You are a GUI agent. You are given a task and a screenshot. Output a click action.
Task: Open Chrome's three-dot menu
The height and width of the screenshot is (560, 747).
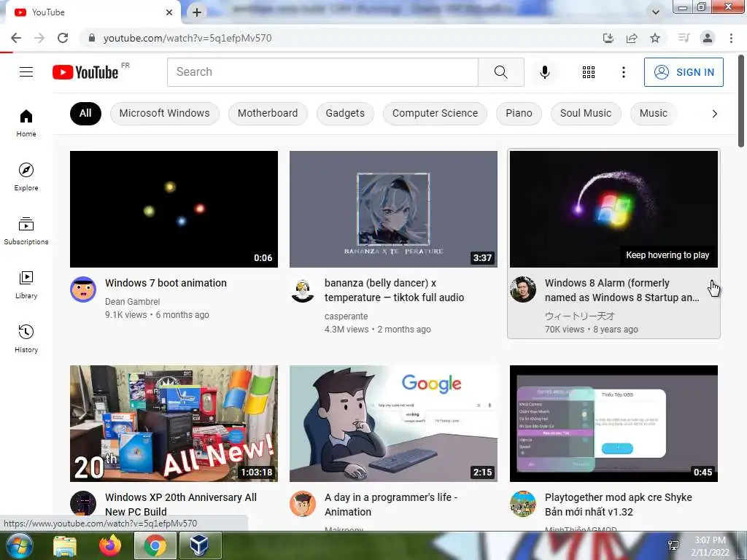point(731,38)
